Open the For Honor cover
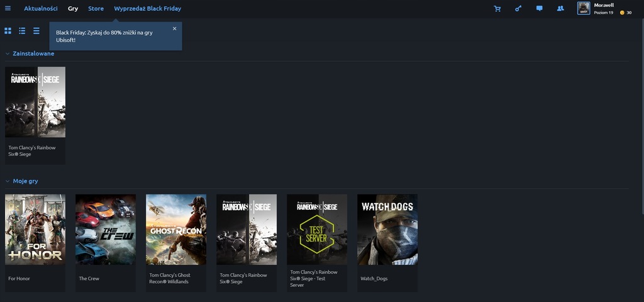Screen dimensions: 644x302 pos(35,230)
